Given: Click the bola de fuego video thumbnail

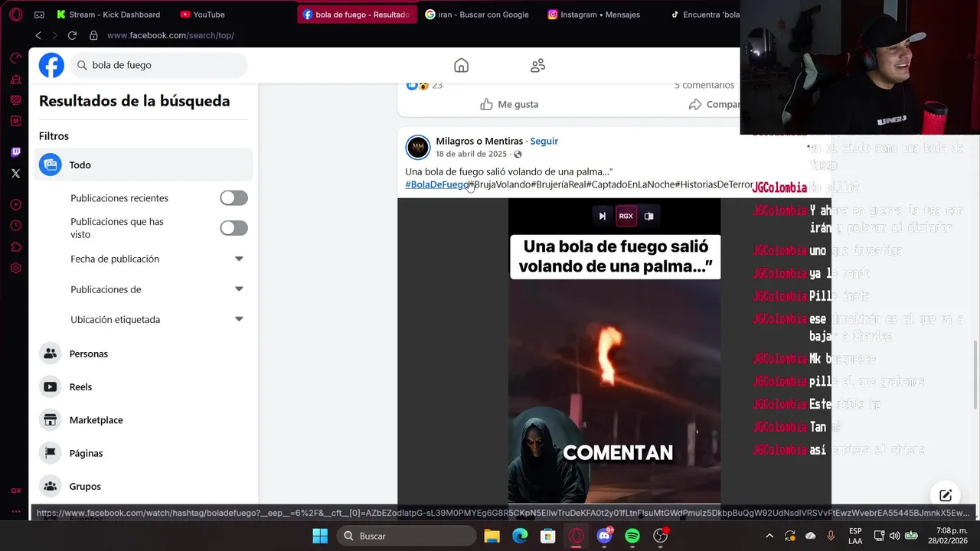Looking at the screenshot, I should (614, 351).
